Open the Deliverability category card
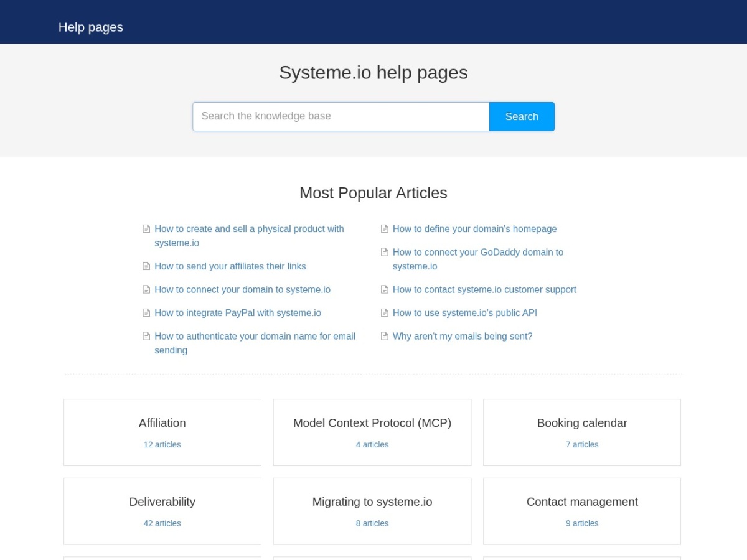 (x=162, y=511)
